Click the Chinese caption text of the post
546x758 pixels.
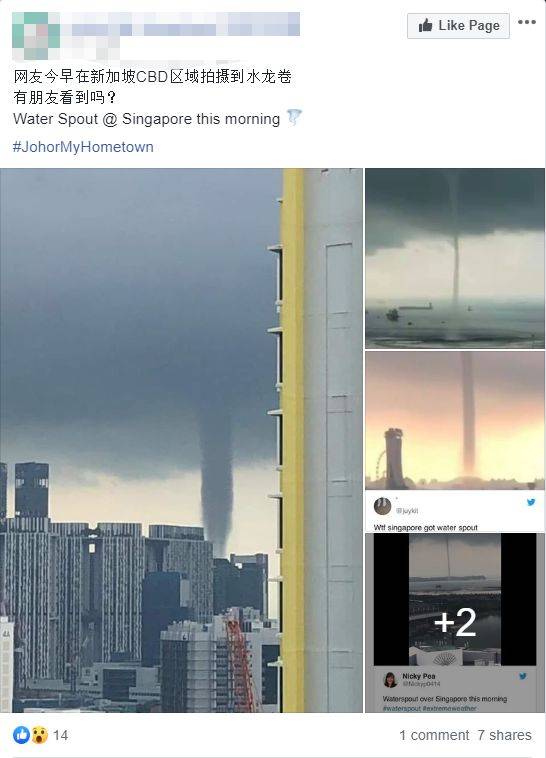(x=152, y=87)
